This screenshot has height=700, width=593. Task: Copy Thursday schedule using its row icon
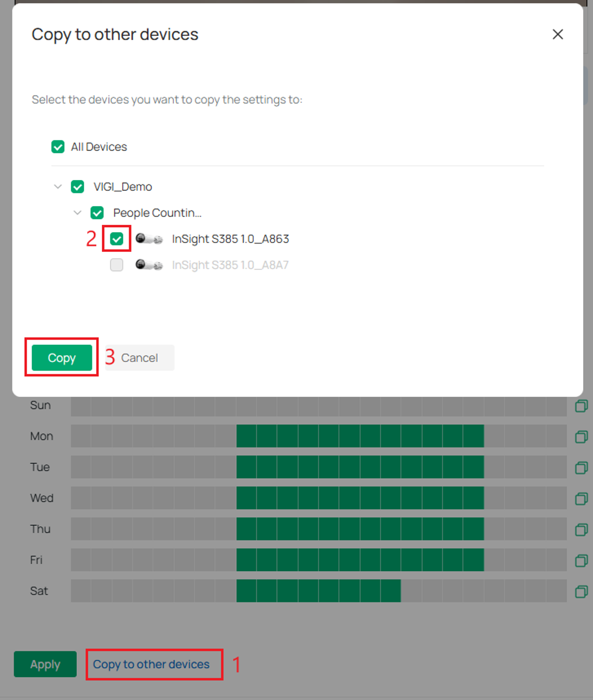click(x=581, y=529)
